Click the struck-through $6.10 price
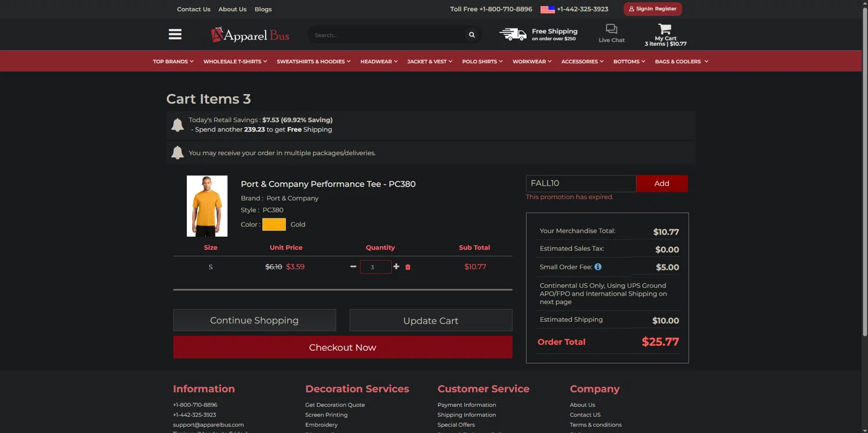The image size is (868, 433). point(274,267)
